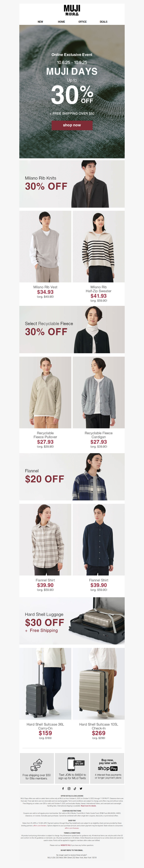Open the NEW menu item
This screenshot has width=144, height=868.
point(40,22)
